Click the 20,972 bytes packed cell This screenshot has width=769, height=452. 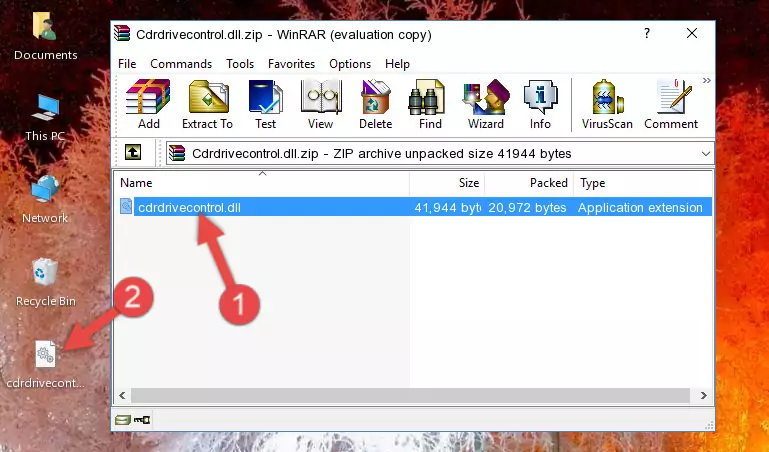point(527,207)
